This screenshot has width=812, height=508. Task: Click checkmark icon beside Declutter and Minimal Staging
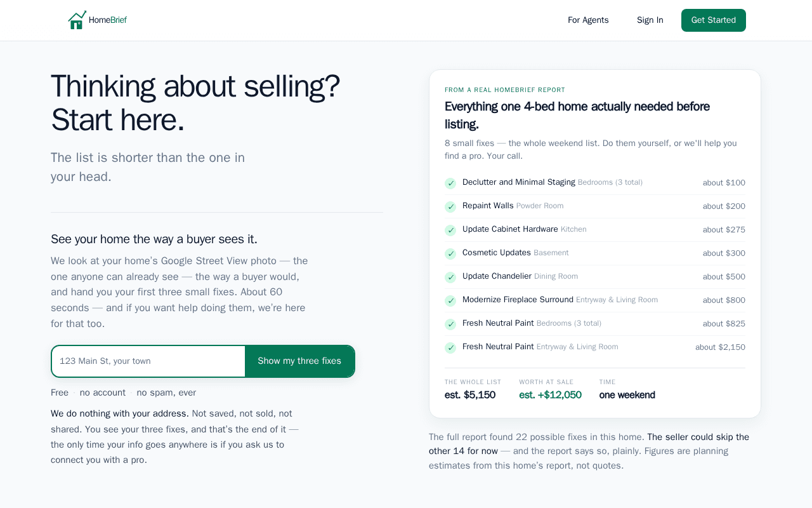click(450, 184)
